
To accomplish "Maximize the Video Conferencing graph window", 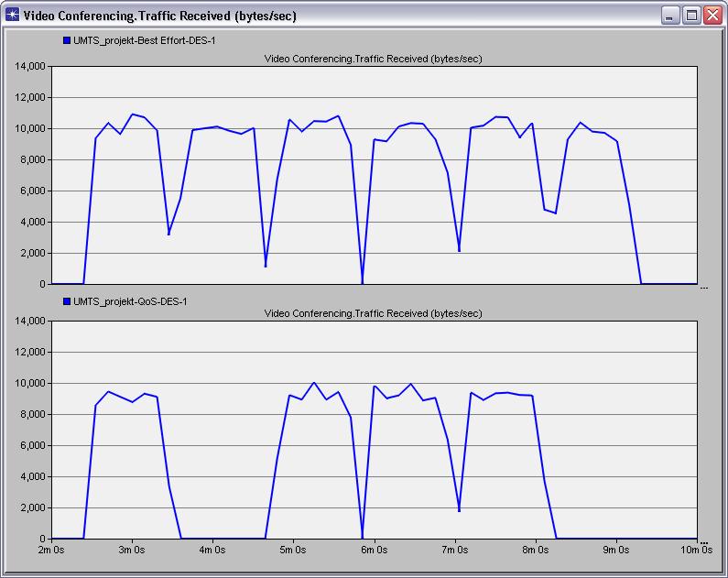I will (x=691, y=16).
